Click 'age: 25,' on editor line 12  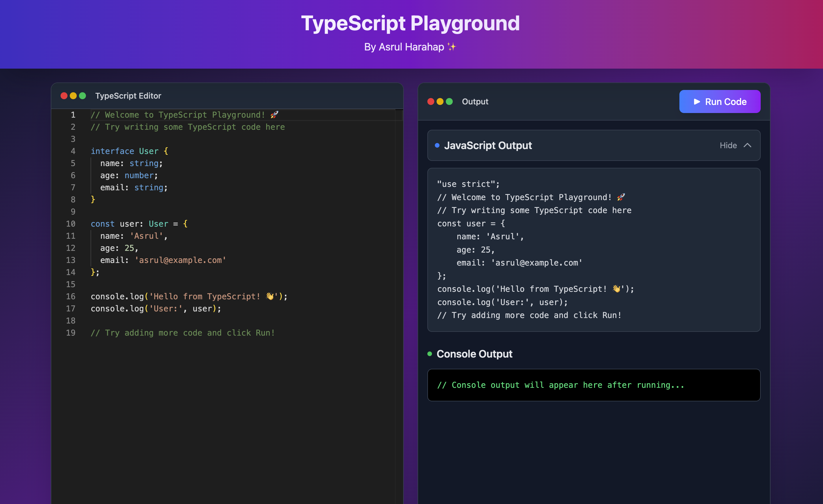pos(119,248)
